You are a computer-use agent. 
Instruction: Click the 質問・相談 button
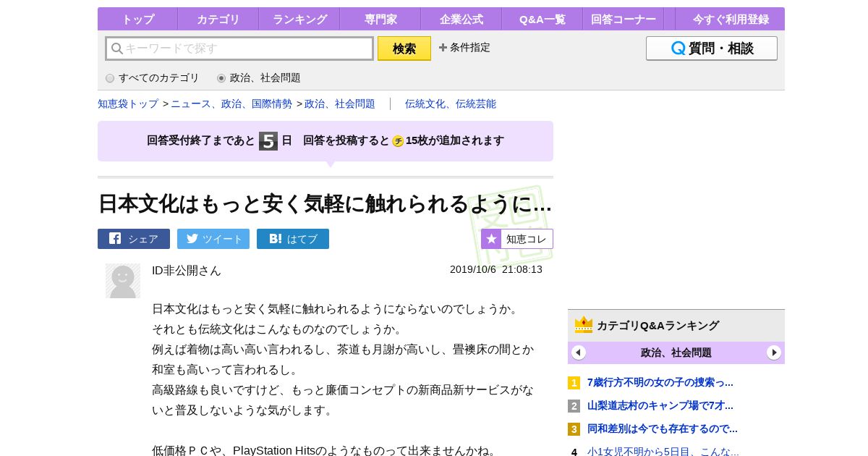click(x=712, y=48)
